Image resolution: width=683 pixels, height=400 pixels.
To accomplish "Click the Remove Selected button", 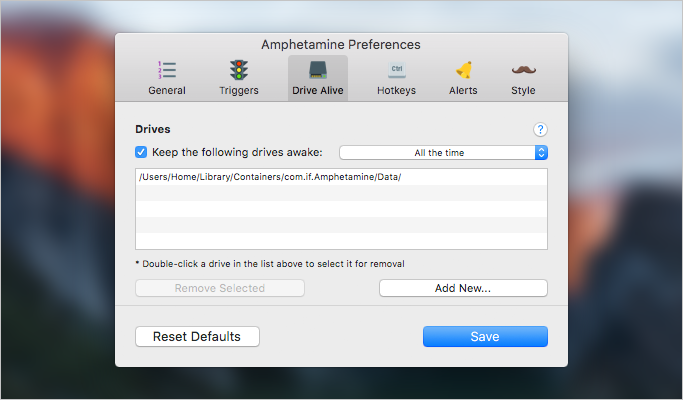I will (220, 288).
